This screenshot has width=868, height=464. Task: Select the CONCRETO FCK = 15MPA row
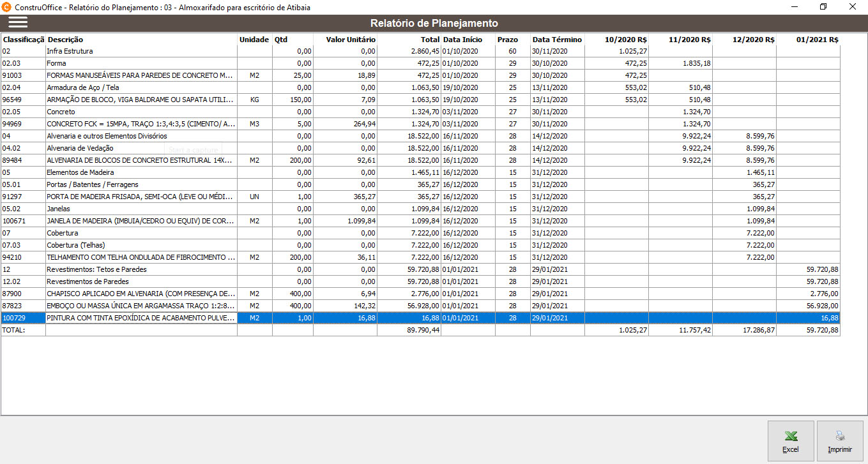(420, 124)
